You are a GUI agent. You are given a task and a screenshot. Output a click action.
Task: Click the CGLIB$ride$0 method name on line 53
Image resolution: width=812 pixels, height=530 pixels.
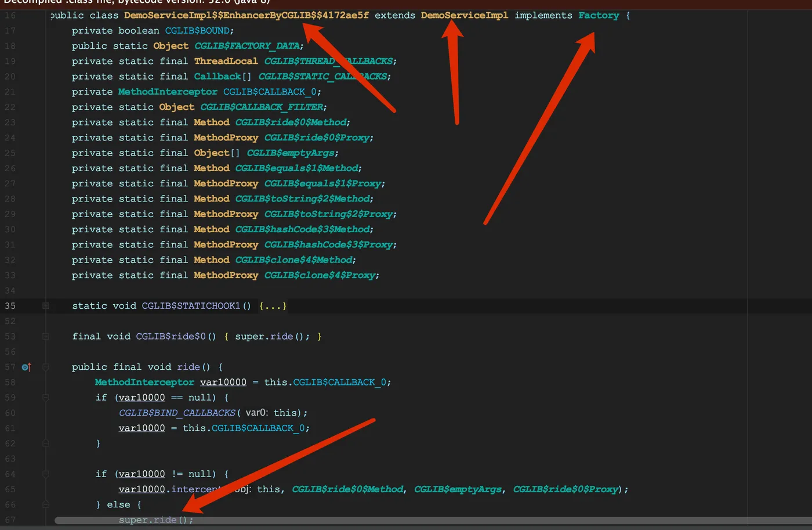pyautogui.click(x=171, y=336)
